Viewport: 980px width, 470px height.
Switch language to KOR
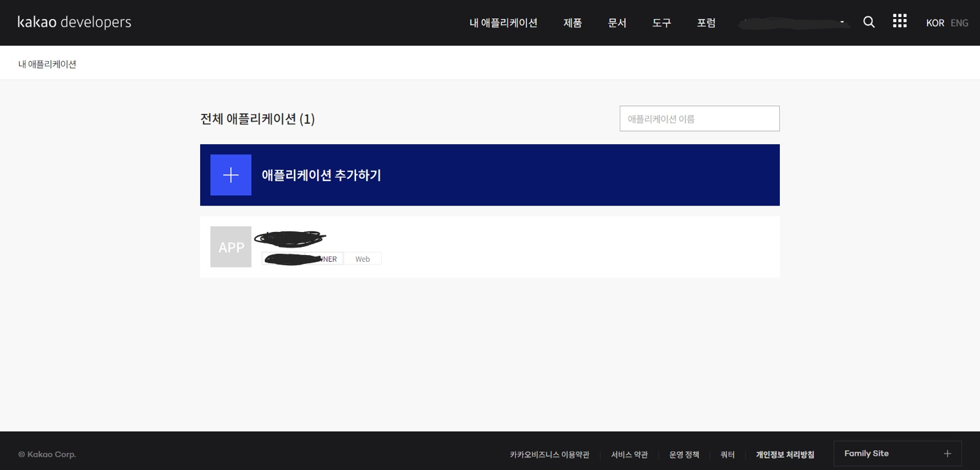click(x=935, y=23)
